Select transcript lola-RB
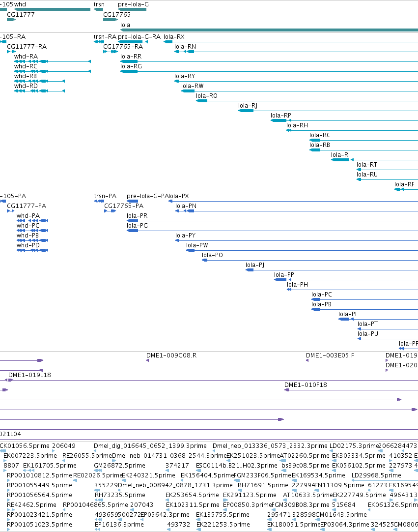Viewport: 418px width, 532px height. pyautogui.click(x=364, y=150)
